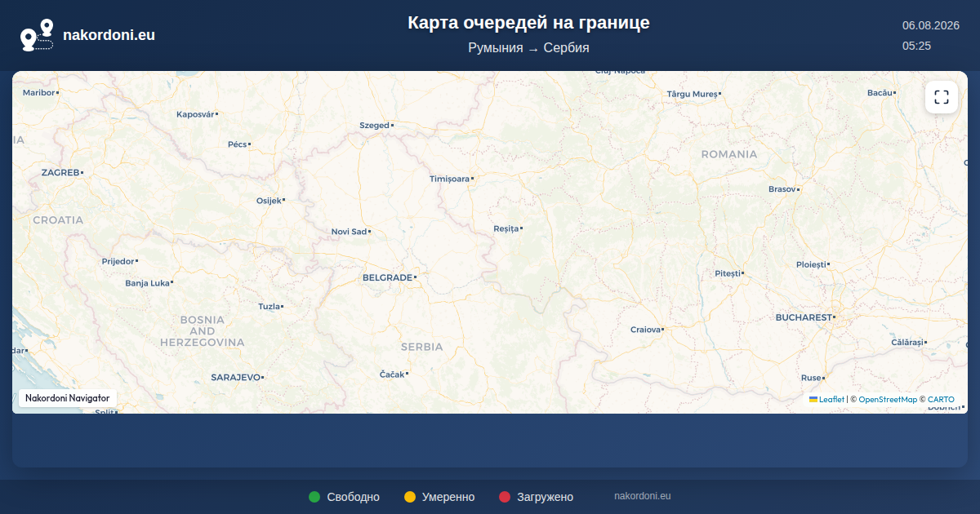Click ZAGREB city label
The width and height of the screenshot is (980, 514).
coord(60,173)
